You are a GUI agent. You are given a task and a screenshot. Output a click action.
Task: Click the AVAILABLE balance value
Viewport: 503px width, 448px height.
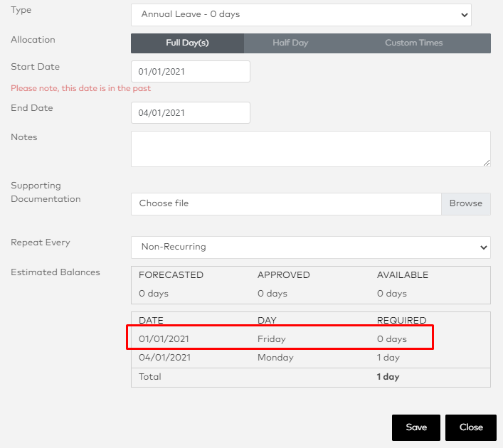[x=392, y=294]
